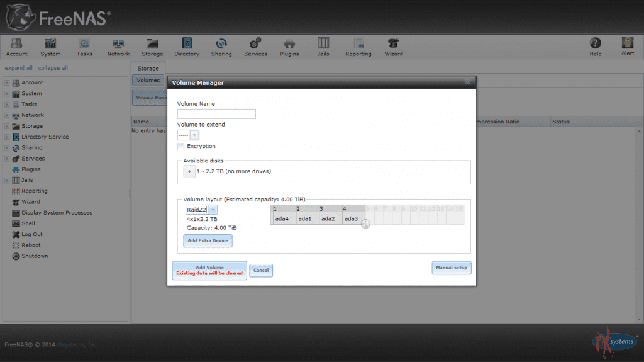Expand the Tasks tree node

coord(6,105)
